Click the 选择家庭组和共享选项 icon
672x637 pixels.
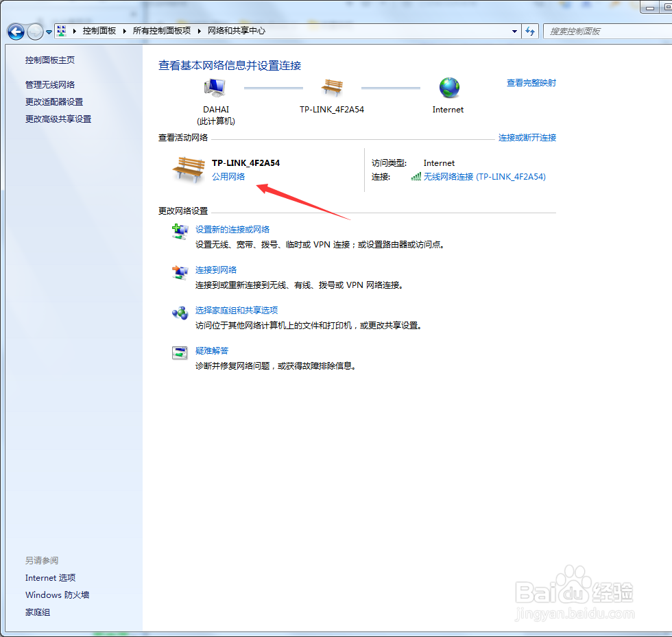[x=180, y=313]
